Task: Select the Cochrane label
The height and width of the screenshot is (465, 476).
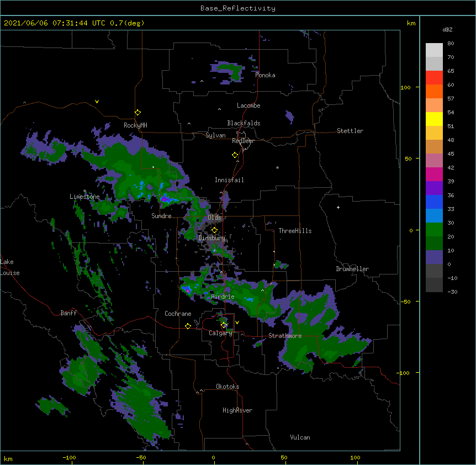Action: pyautogui.click(x=178, y=314)
